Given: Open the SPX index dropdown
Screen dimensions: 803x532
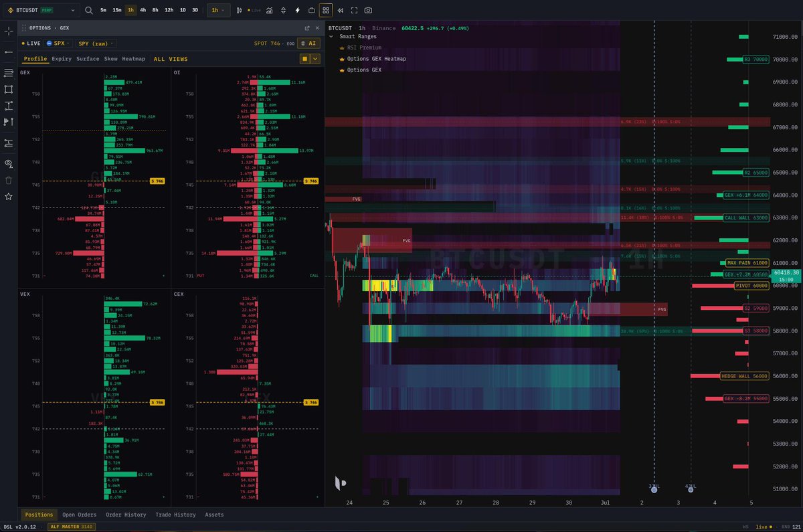Looking at the screenshot, I should (59, 43).
